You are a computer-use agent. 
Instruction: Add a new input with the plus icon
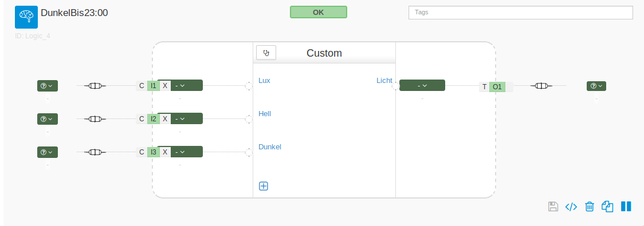263,186
